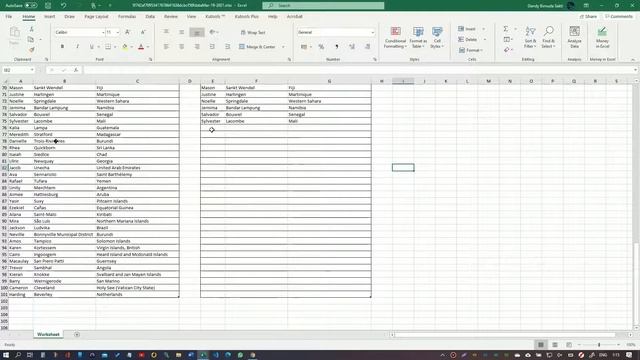
Task: Click the AutoSum sigma icon
Action: 506,29
